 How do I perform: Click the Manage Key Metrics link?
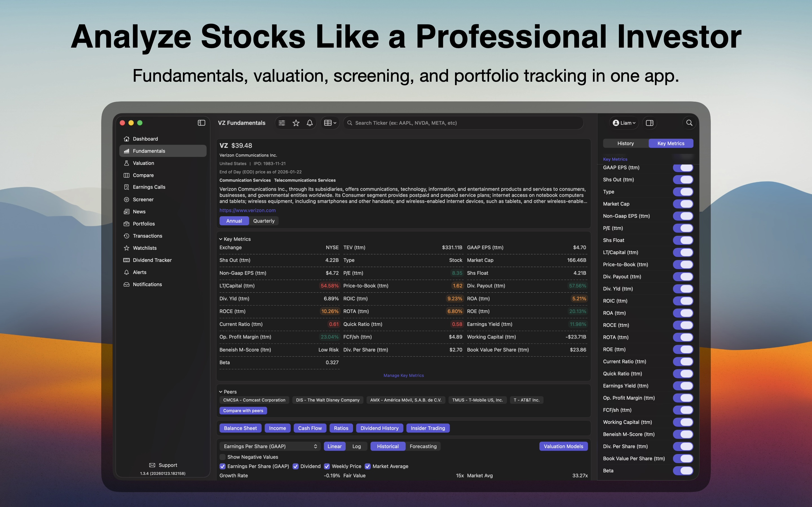tap(403, 375)
